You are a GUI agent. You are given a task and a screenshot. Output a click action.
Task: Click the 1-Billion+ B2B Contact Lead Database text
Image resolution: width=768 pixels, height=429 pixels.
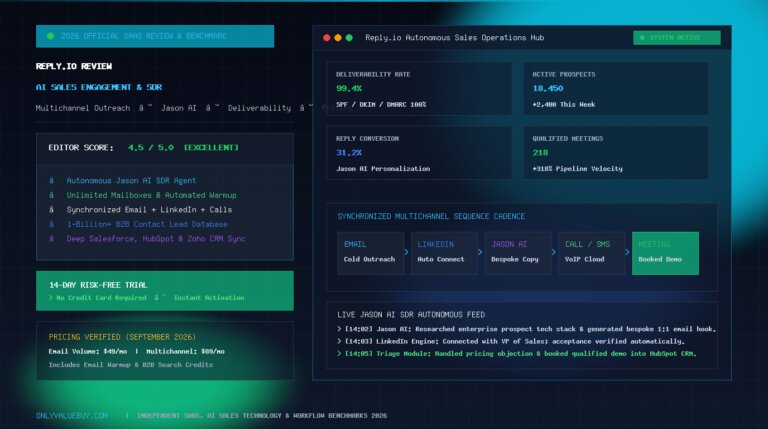(x=147, y=224)
